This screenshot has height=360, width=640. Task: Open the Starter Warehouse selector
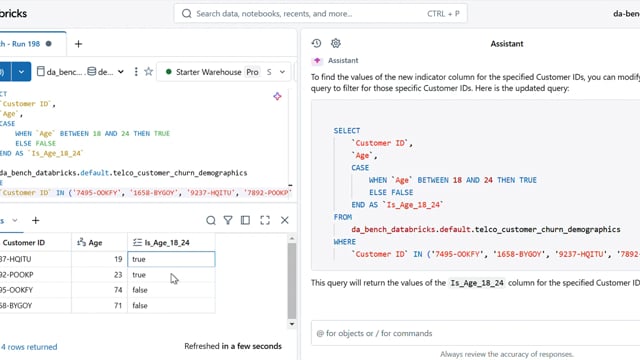click(x=224, y=72)
